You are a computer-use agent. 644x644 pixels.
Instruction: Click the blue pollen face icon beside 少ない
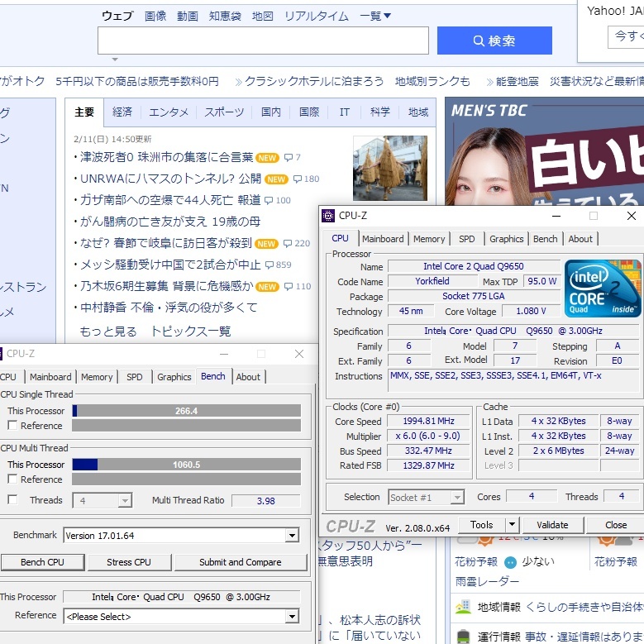pyautogui.click(x=510, y=562)
